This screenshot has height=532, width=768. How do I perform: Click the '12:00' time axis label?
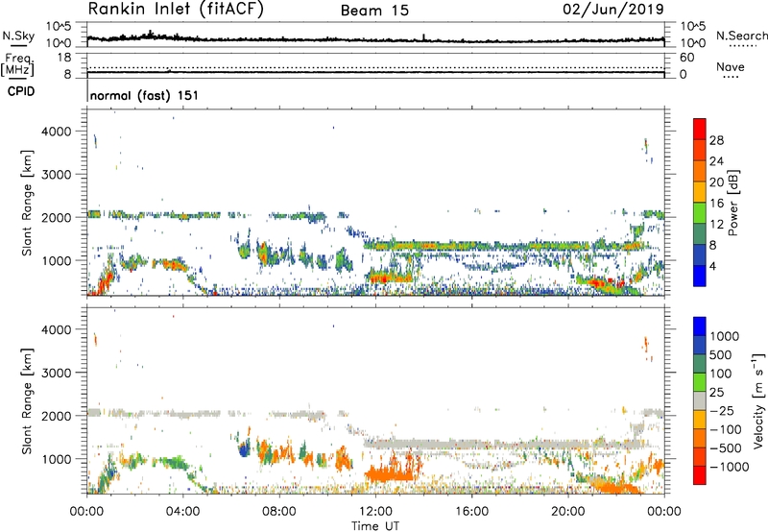click(x=375, y=512)
